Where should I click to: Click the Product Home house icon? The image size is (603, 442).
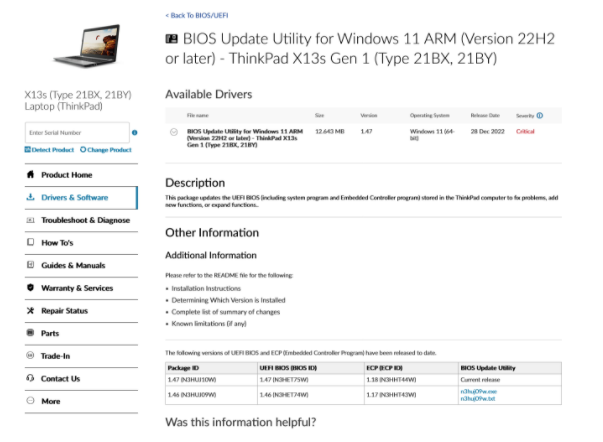(30, 175)
